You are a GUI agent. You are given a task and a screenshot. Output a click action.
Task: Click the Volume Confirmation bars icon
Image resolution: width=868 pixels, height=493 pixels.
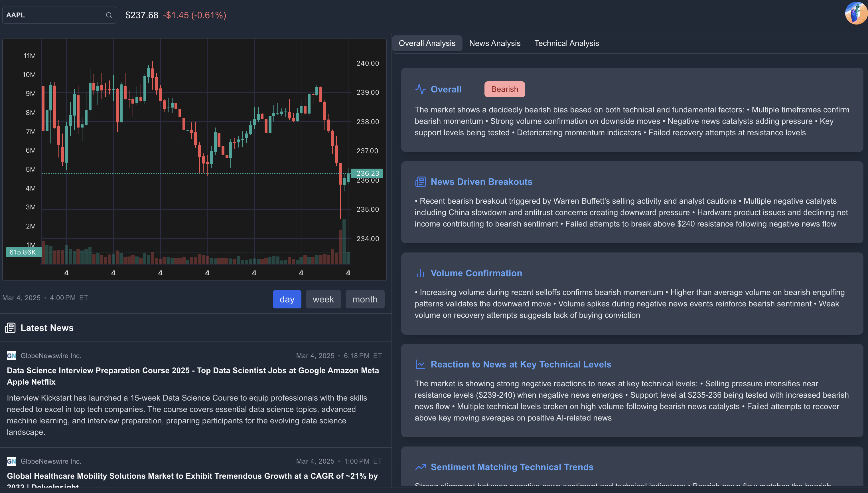coord(420,273)
